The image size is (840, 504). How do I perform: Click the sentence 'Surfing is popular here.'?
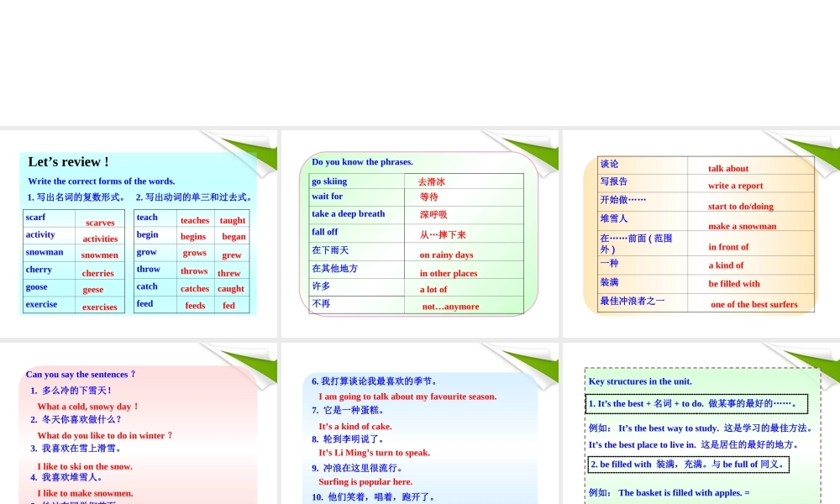[365, 481]
